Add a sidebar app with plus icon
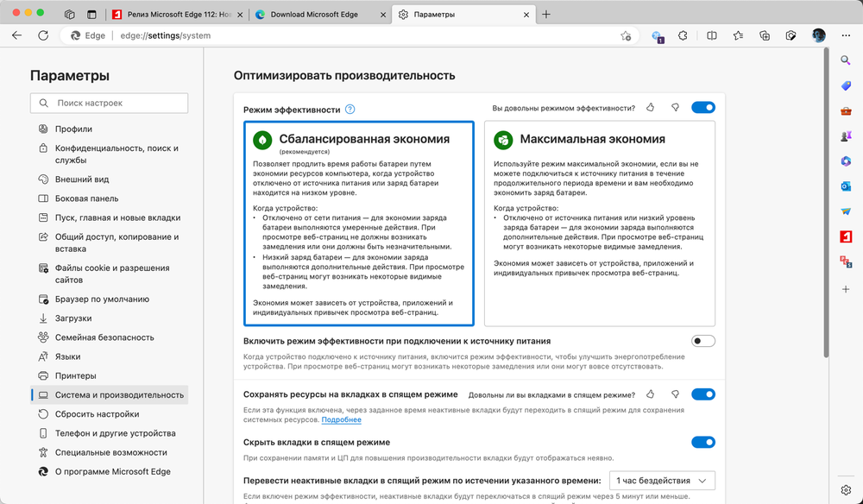 tap(846, 289)
